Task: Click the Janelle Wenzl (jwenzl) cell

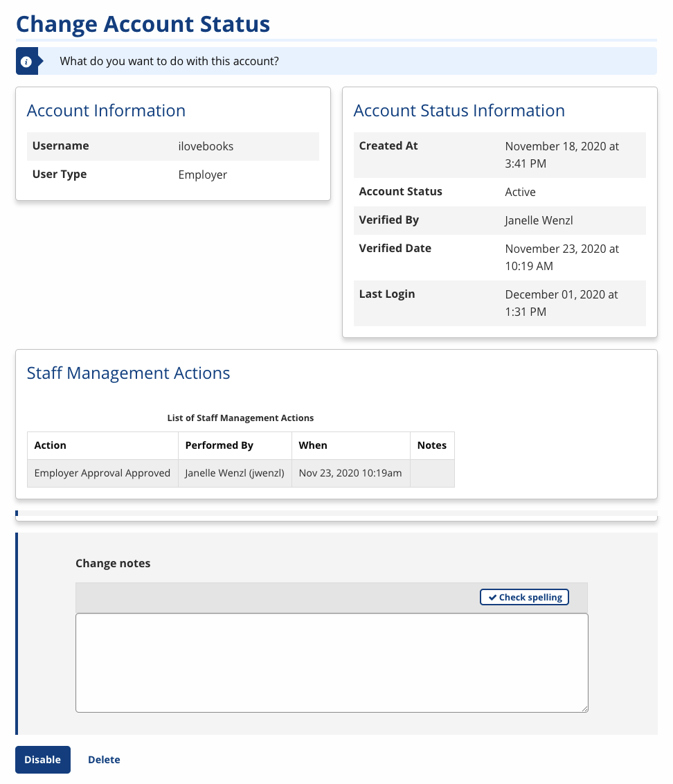Action: (235, 473)
